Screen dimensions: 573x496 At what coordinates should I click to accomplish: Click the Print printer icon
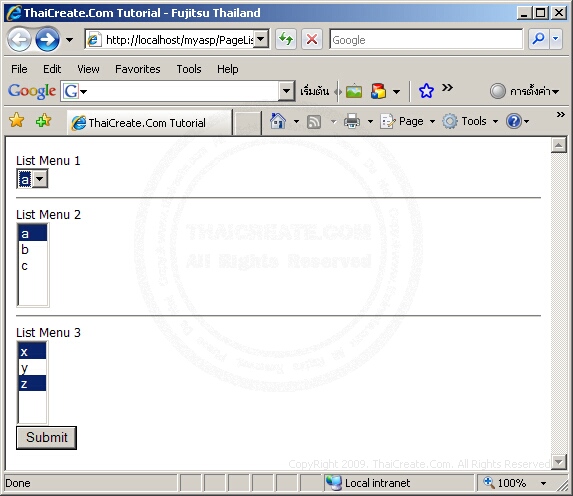pos(352,121)
